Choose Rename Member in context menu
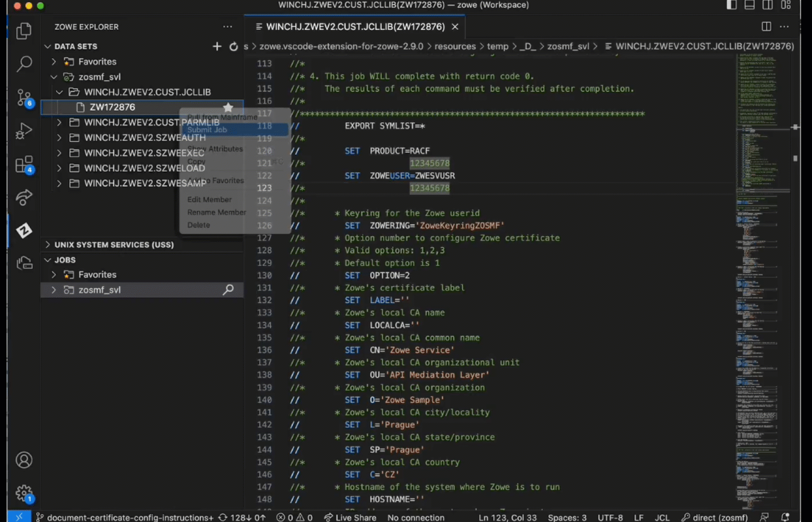Image resolution: width=812 pixels, height=522 pixels. [x=235, y=212]
